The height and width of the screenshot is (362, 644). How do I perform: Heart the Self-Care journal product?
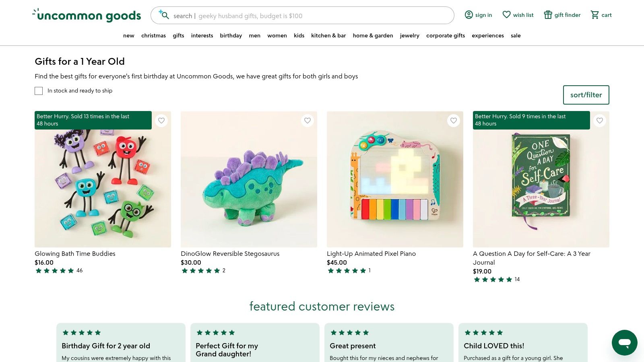point(600,121)
